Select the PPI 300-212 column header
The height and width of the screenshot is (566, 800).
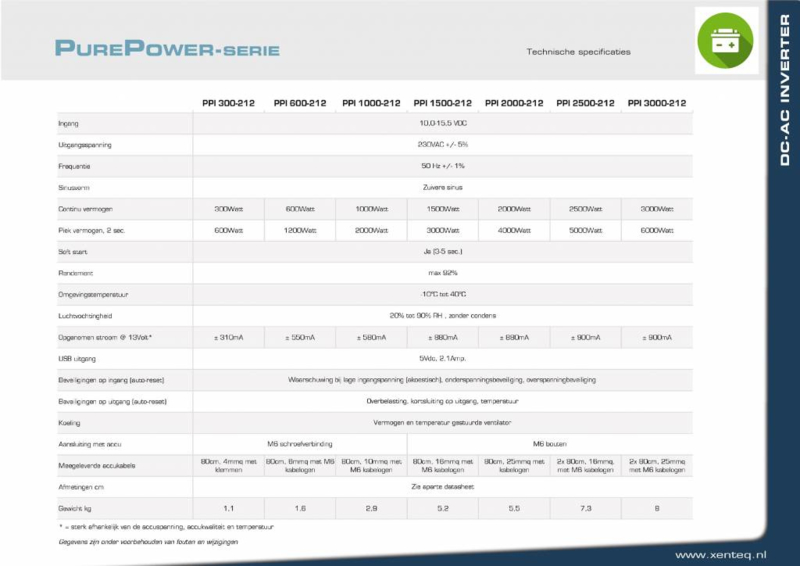[228, 103]
